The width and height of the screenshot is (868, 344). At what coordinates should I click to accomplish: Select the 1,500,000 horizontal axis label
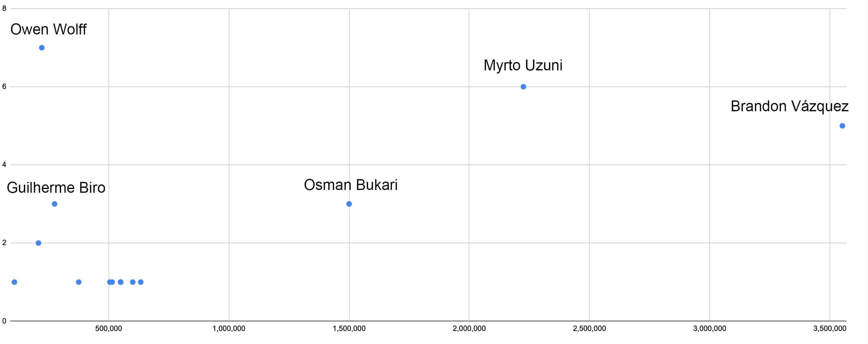pyautogui.click(x=349, y=329)
